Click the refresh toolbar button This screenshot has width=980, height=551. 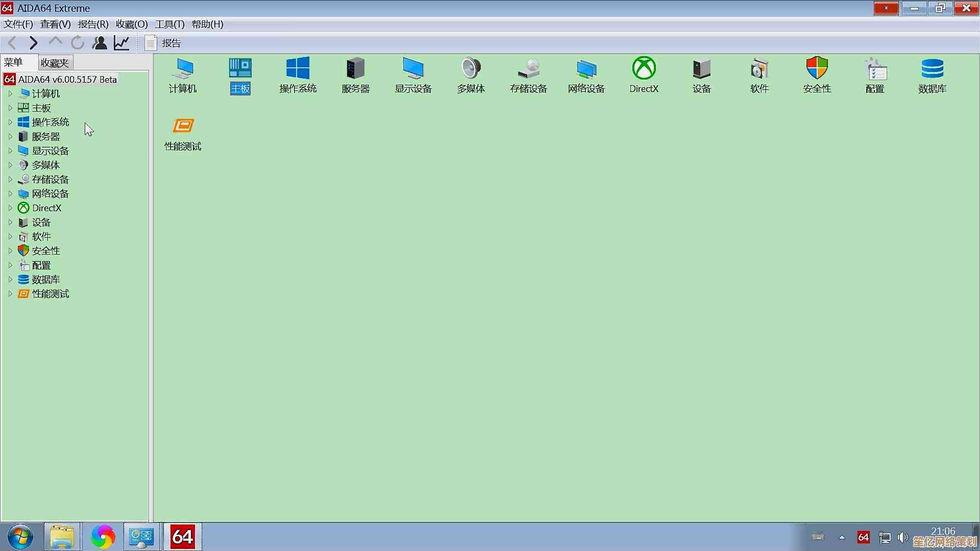pyautogui.click(x=78, y=43)
